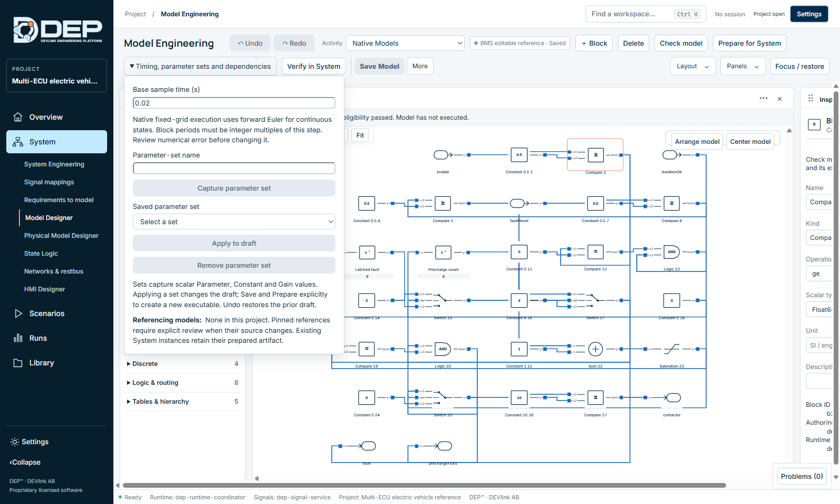Click the Library folder icon
The image size is (840, 504).
point(18,363)
